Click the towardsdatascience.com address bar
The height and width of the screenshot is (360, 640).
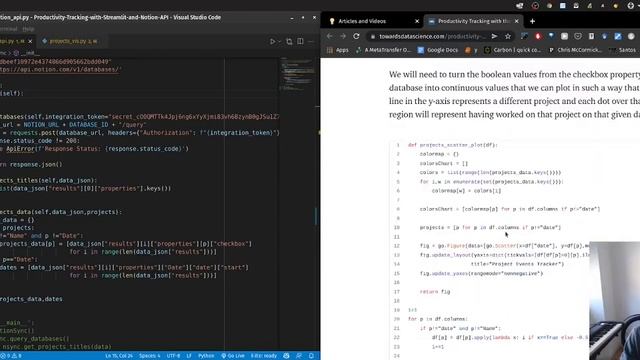point(432,36)
